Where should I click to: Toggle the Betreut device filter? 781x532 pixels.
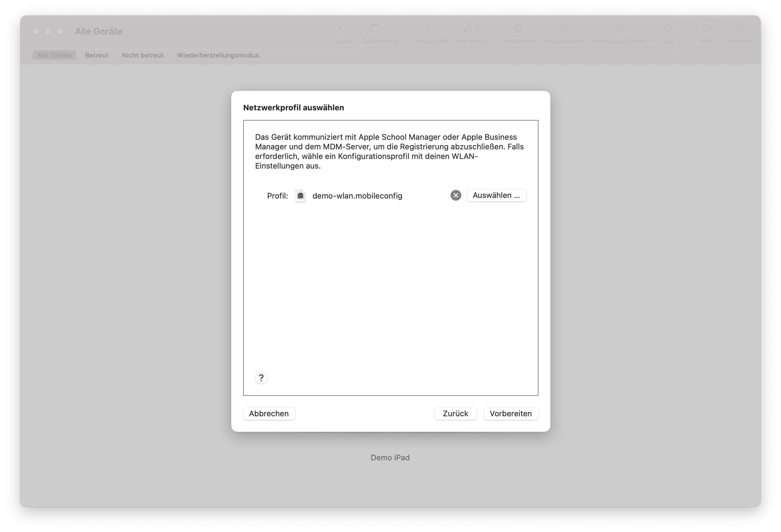(97, 55)
